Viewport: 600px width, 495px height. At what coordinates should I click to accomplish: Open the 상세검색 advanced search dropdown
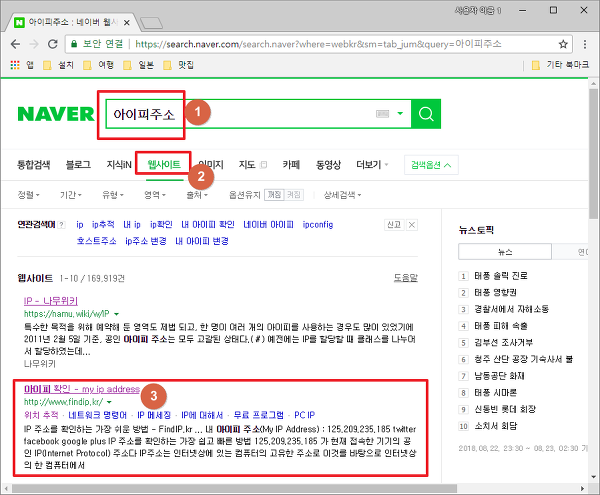[x=342, y=195]
